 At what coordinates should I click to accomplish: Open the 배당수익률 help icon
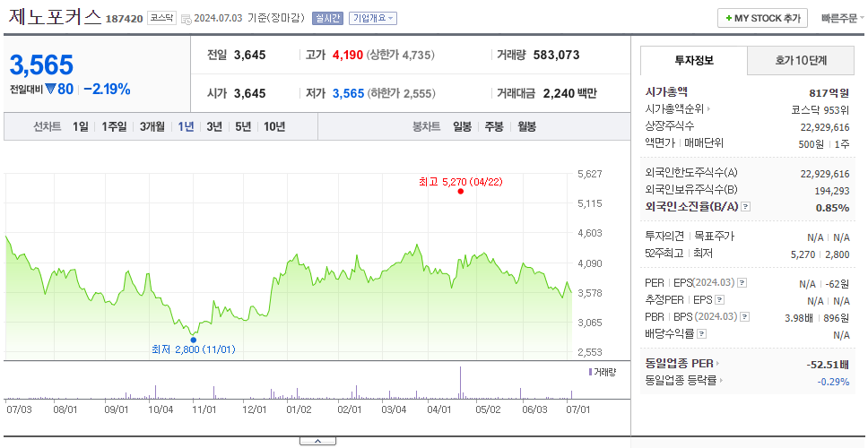pyautogui.click(x=701, y=334)
